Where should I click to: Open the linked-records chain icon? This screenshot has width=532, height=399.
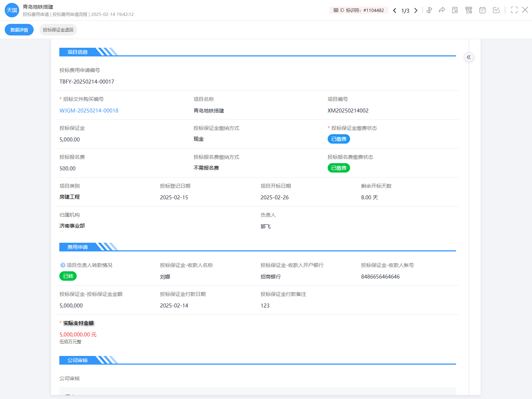pos(429,10)
